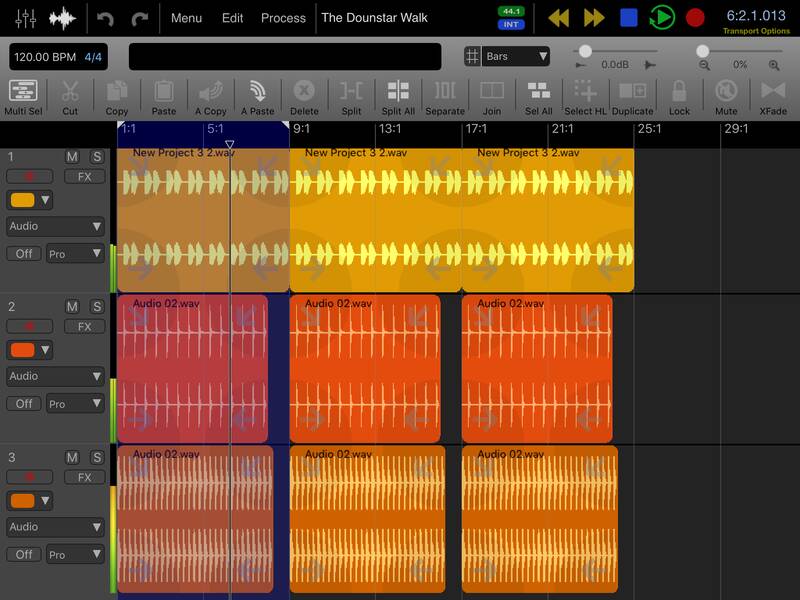Open the Process menu
The width and height of the screenshot is (800, 600).
point(283,18)
